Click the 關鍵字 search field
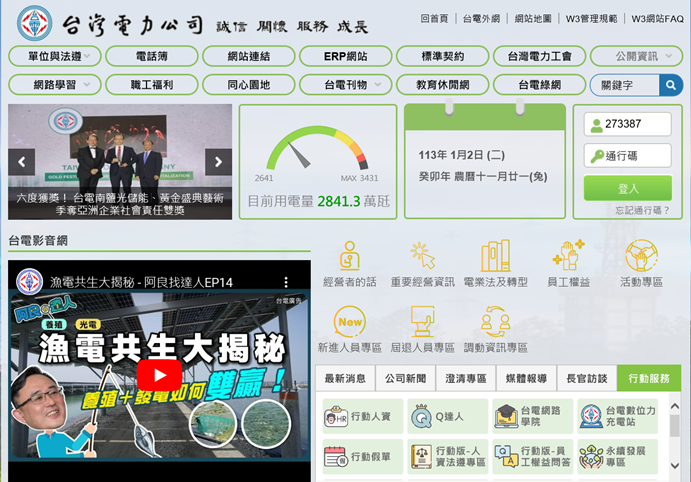 coord(625,85)
